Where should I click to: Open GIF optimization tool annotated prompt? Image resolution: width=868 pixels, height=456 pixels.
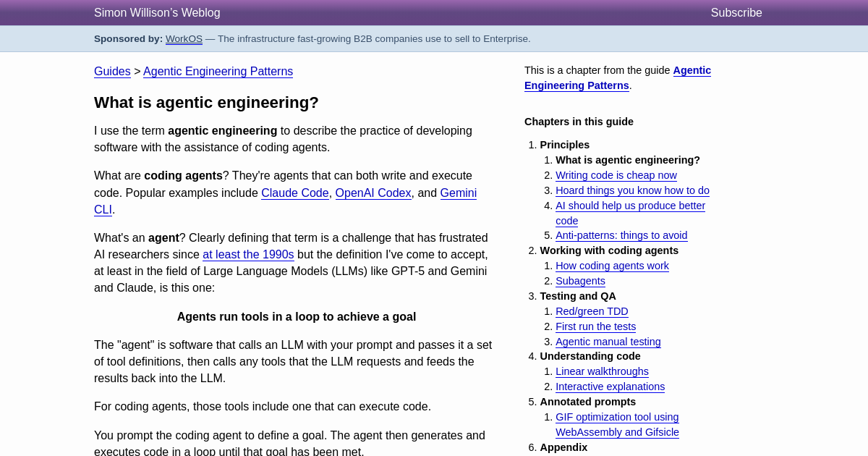(x=617, y=417)
